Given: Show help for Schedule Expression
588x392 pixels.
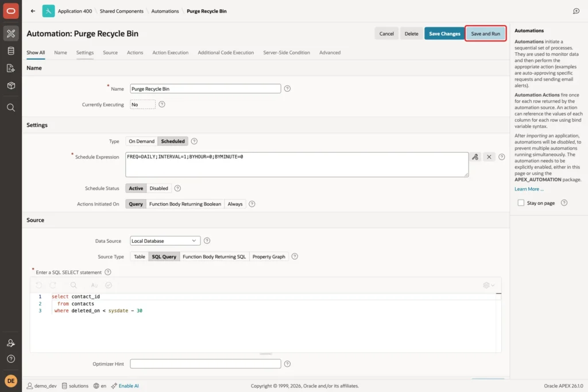Looking at the screenshot, I should pyautogui.click(x=501, y=157).
